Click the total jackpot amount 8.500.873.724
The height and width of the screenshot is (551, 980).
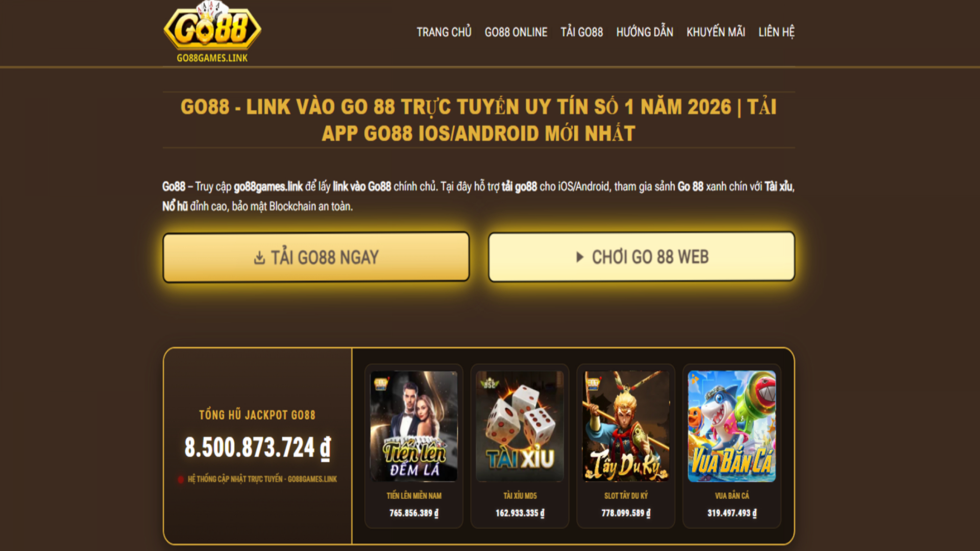257,447
